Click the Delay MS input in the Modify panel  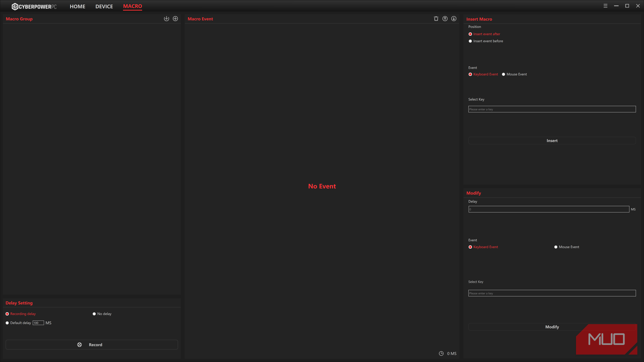point(549,209)
